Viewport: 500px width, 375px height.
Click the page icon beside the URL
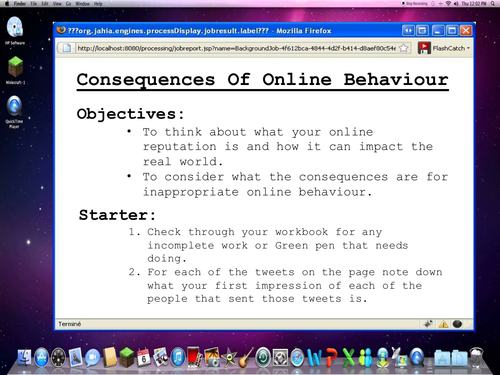pos(67,48)
